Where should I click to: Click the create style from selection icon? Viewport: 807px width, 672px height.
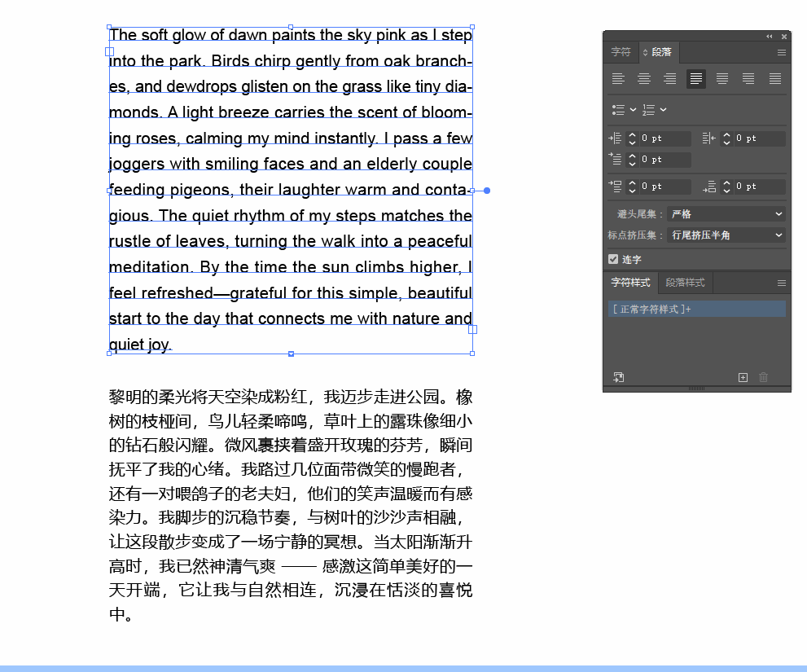(x=619, y=377)
